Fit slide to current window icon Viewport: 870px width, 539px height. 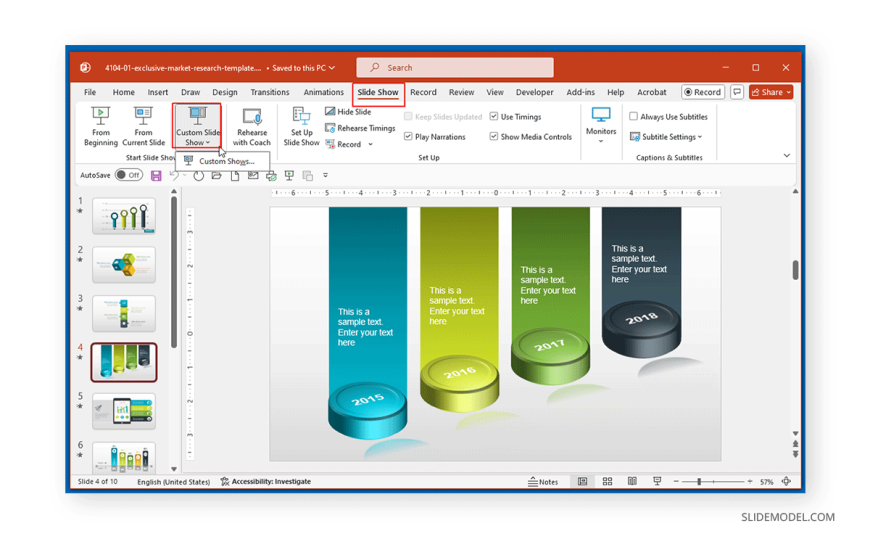tap(786, 481)
